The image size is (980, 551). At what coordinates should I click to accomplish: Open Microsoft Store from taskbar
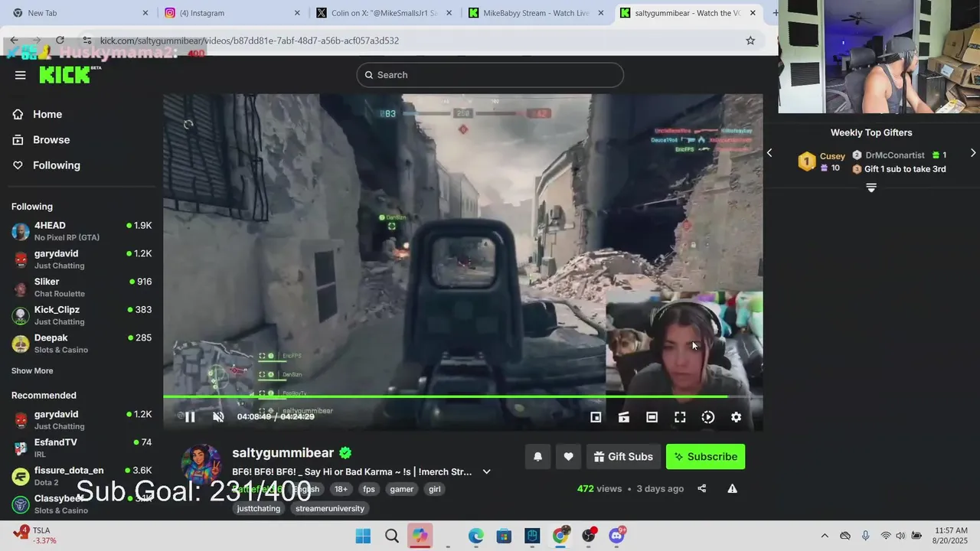[x=504, y=536]
